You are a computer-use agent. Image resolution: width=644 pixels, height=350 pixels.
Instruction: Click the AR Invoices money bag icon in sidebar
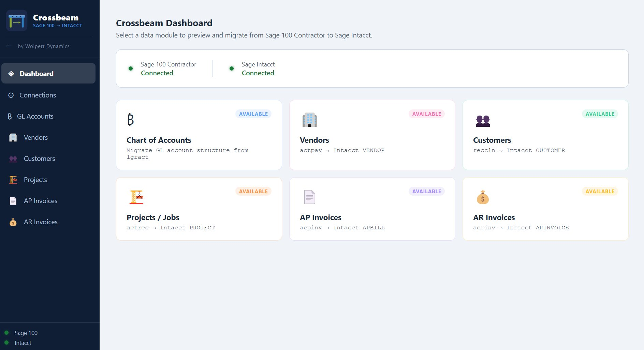pyautogui.click(x=13, y=222)
